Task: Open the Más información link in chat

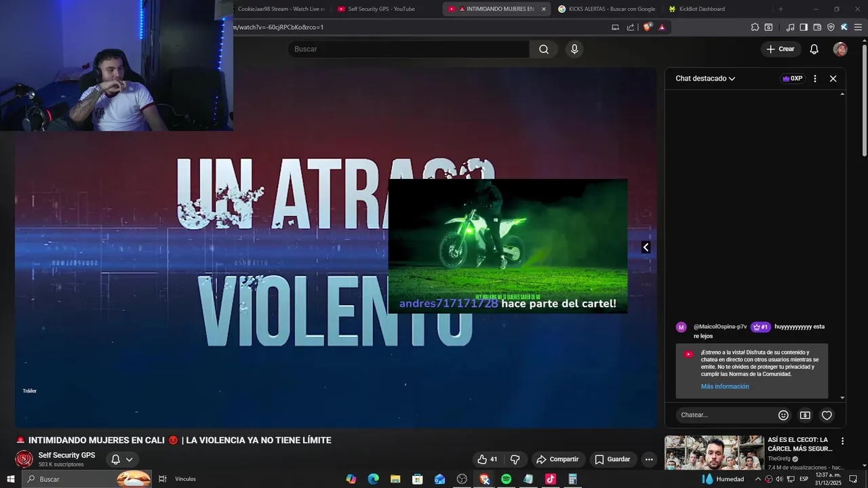Action: [x=725, y=386]
